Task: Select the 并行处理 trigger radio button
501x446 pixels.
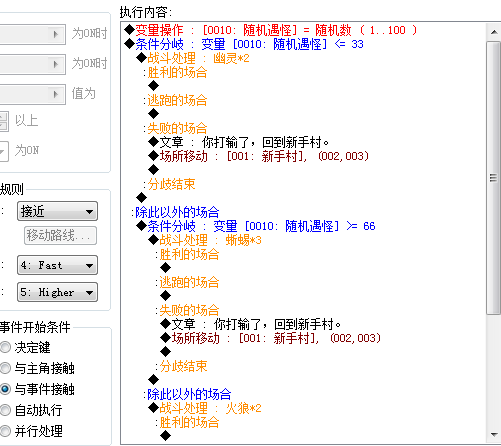Action: point(5,431)
